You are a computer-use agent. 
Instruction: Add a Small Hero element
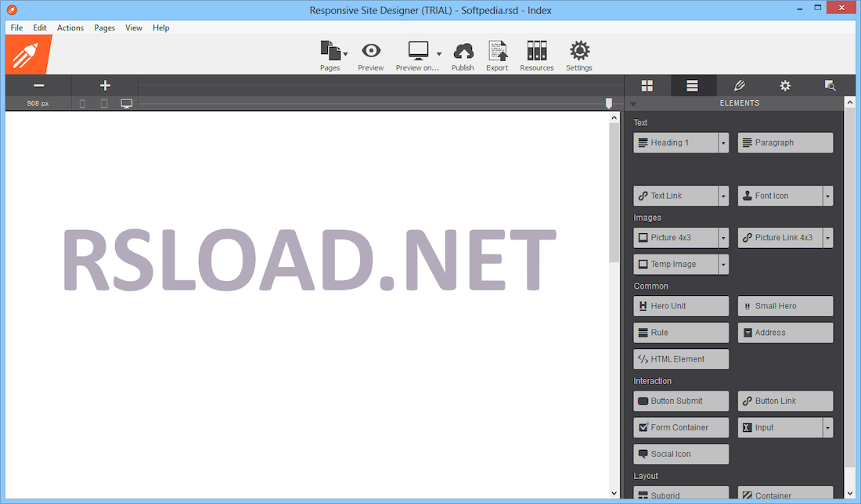coord(786,306)
